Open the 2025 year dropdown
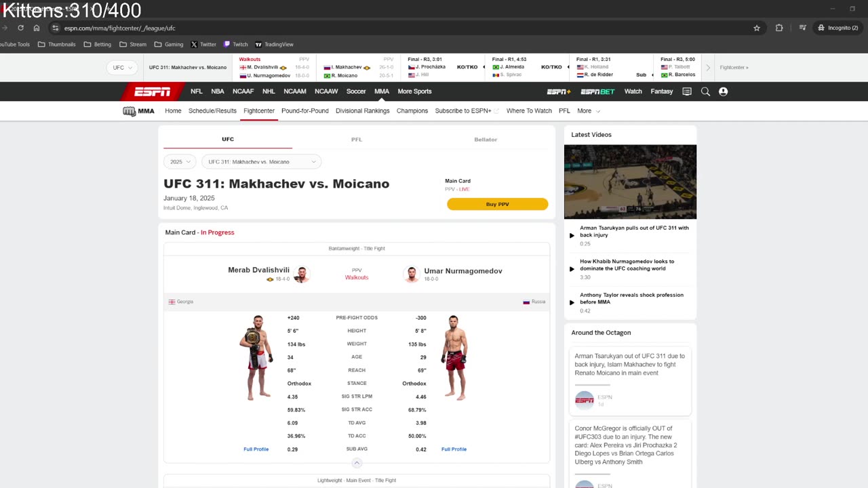The image size is (868, 488). [x=180, y=162]
